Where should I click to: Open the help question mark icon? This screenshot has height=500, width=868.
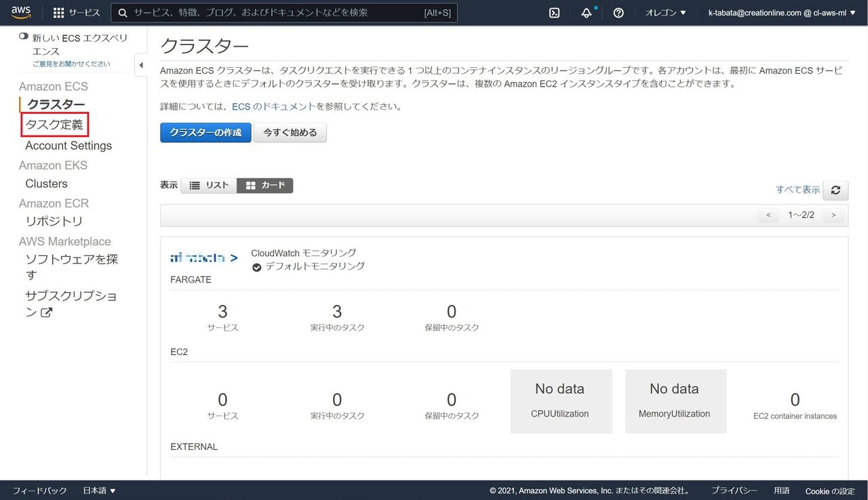(618, 13)
